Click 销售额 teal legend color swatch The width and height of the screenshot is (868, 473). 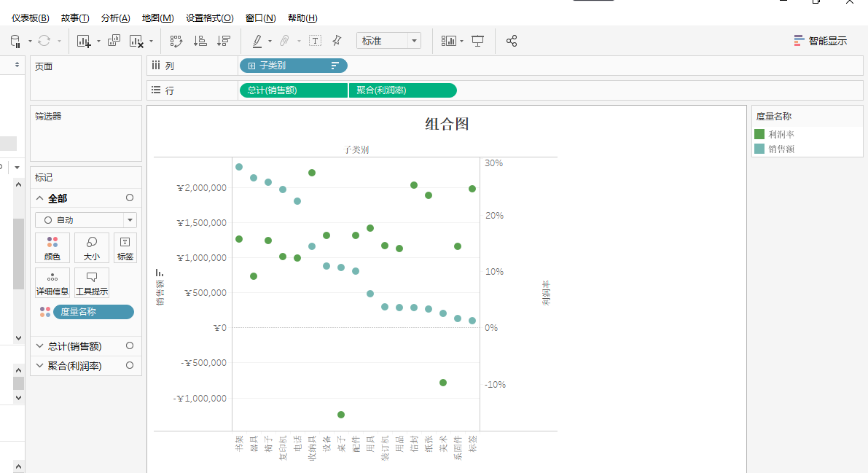[759, 149]
